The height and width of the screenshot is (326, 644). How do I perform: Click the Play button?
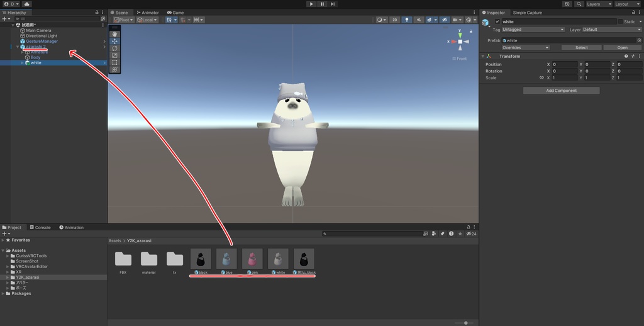click(311, 4)
